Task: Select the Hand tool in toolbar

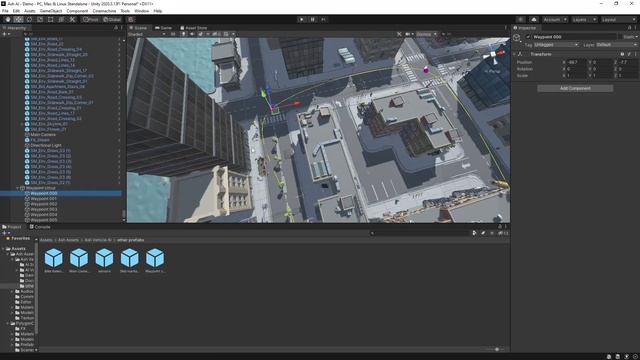Action: tap(8, 19)
